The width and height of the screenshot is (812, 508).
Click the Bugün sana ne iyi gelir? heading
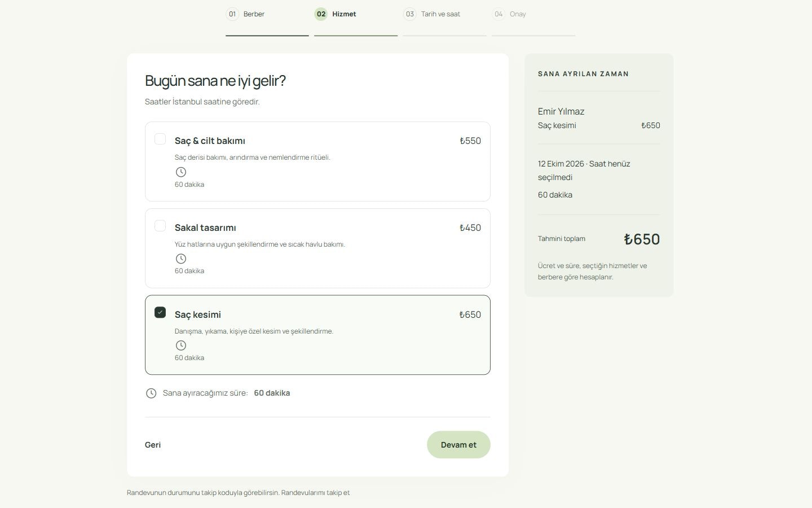coord(215,81)
